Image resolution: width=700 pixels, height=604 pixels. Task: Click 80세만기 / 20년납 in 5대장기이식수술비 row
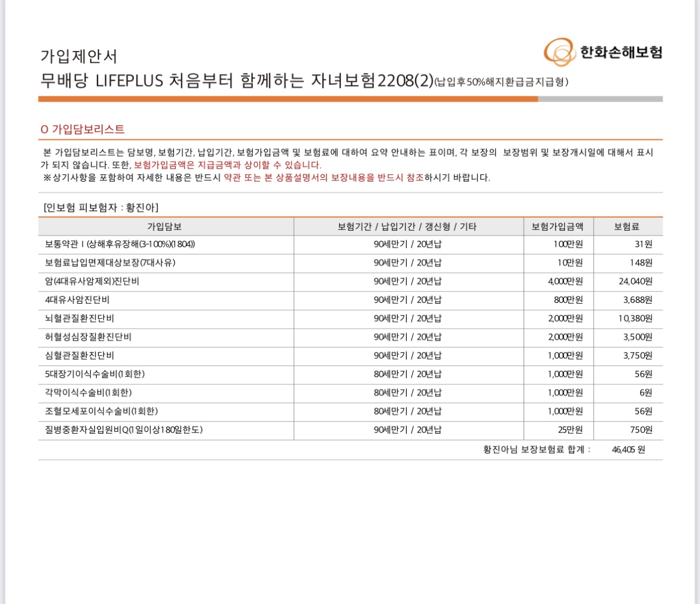click(407, 374)
